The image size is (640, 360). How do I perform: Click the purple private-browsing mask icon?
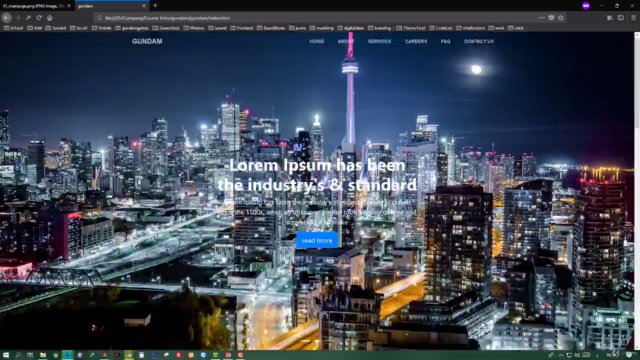click(x=586, y=6)
